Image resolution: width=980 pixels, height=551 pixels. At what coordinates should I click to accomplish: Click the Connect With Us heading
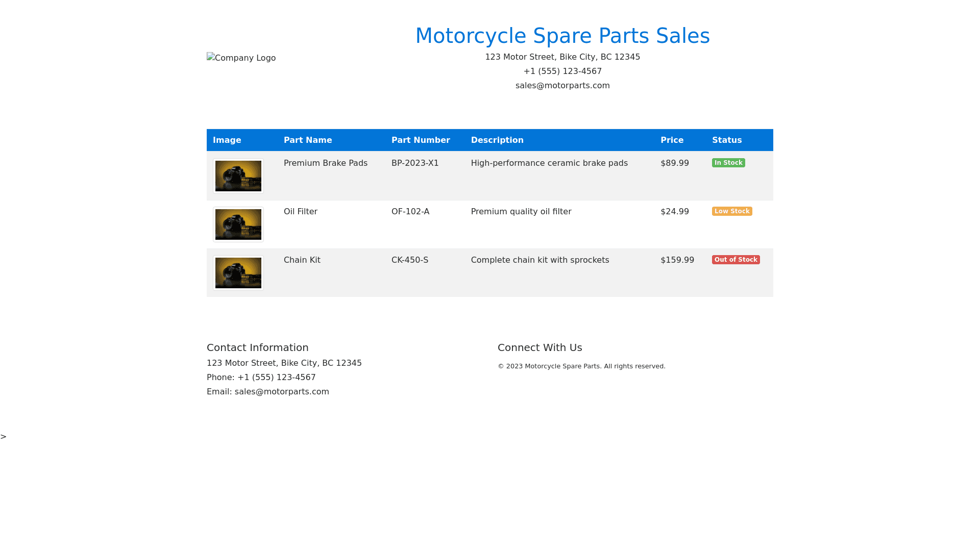click(x=540, y=347)
